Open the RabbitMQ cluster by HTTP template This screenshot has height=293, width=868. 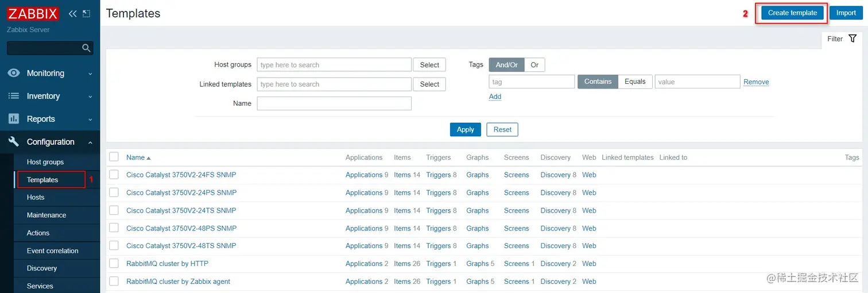(167, 264)
